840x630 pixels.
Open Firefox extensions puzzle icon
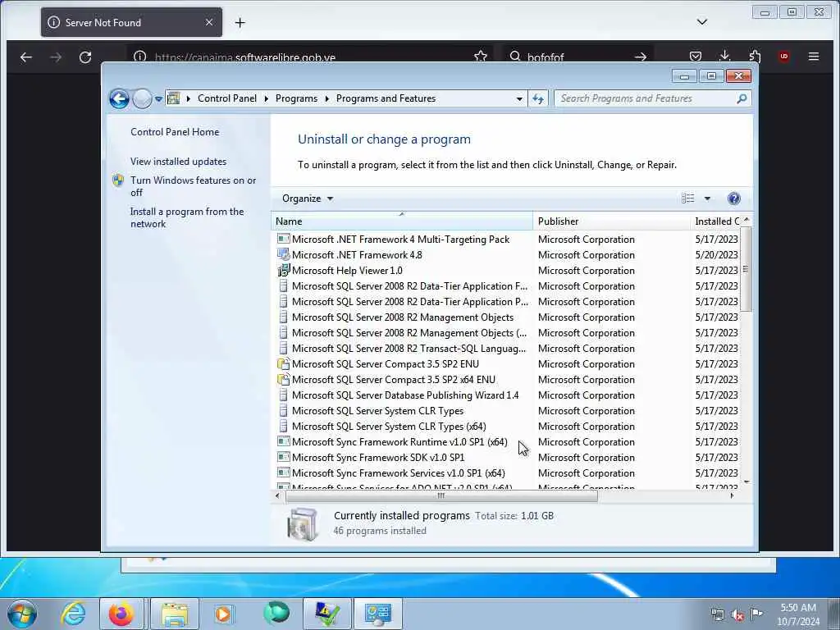click(755, 57)
